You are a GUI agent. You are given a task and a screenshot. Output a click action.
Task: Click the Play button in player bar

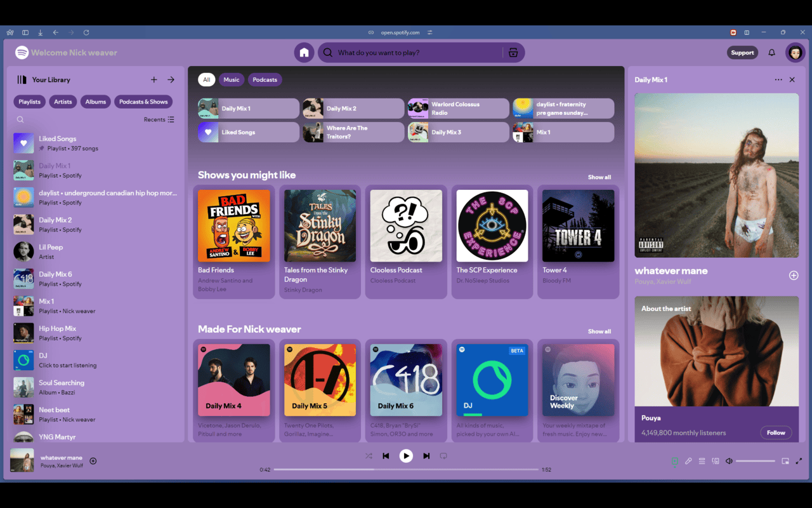[x=406, y=456]
